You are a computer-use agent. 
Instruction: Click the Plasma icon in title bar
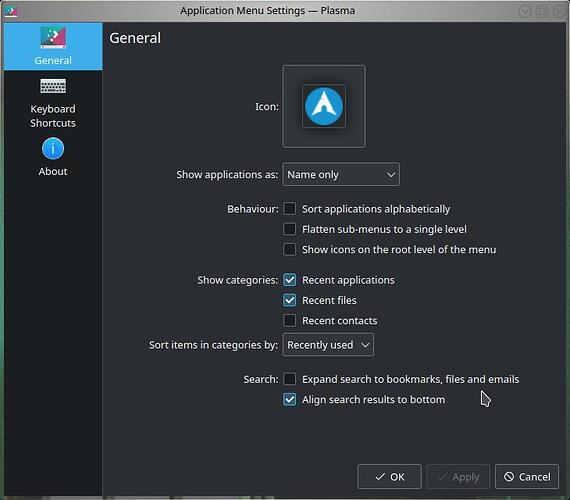point(11,11)
